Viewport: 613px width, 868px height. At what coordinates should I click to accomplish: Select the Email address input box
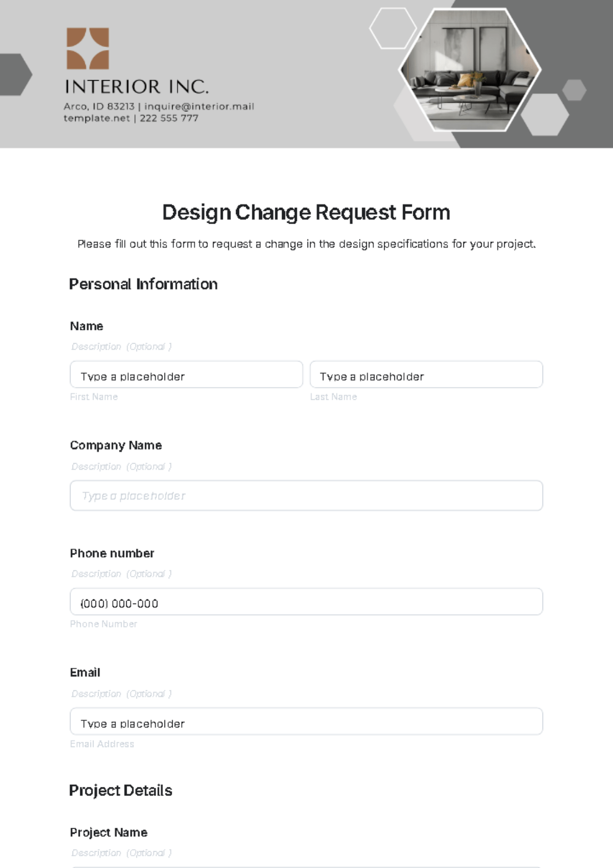click(306, 721)
